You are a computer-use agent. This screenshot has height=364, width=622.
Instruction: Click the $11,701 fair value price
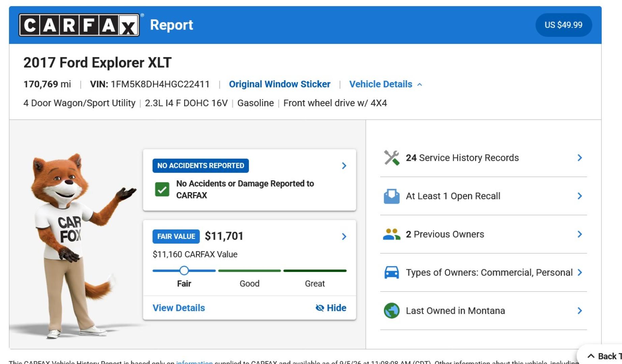click(x=224, y=236)
